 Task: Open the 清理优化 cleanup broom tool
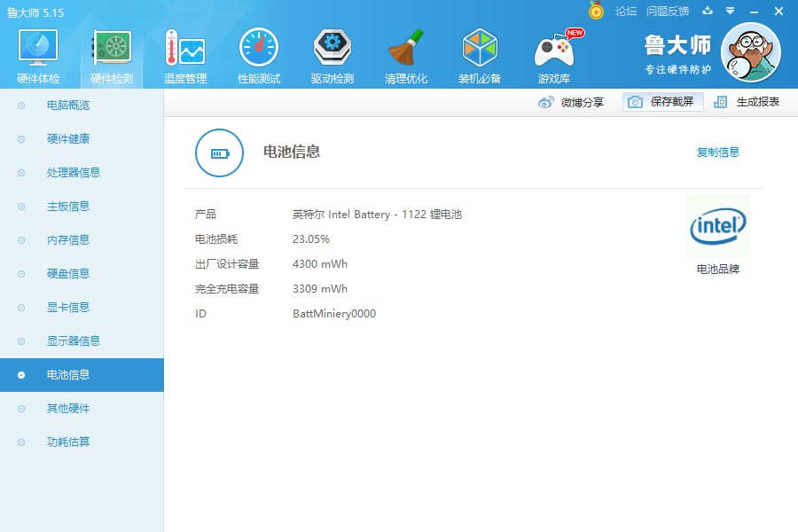[405, 56]
